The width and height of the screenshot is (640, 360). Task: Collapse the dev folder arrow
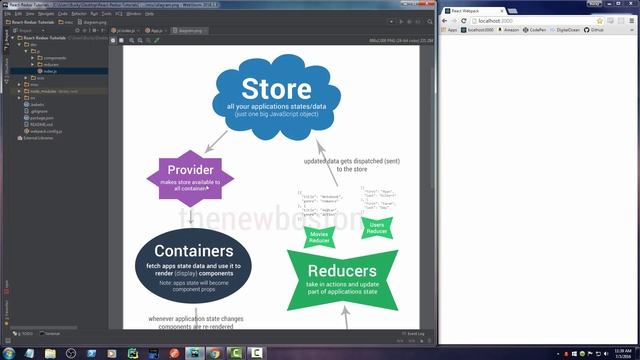point(19,44)
